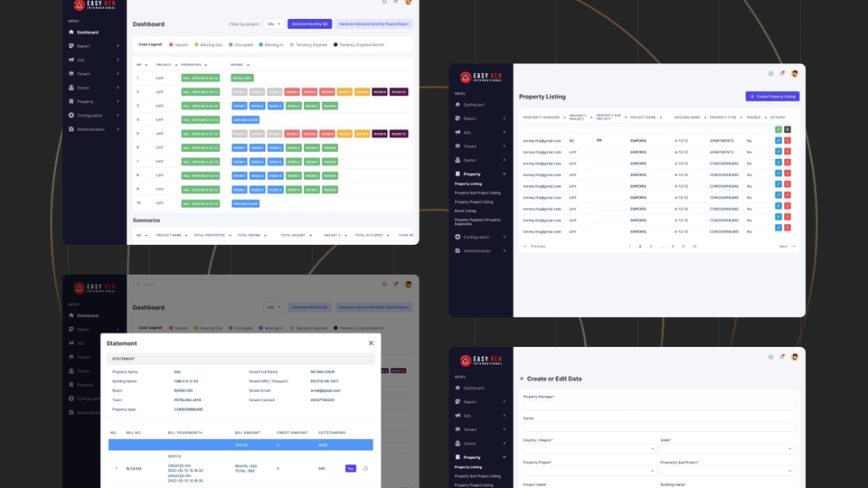
Task: Open the Property Sub Project dropdown in Create or Edit Data
Action: [x=727, y=471]
